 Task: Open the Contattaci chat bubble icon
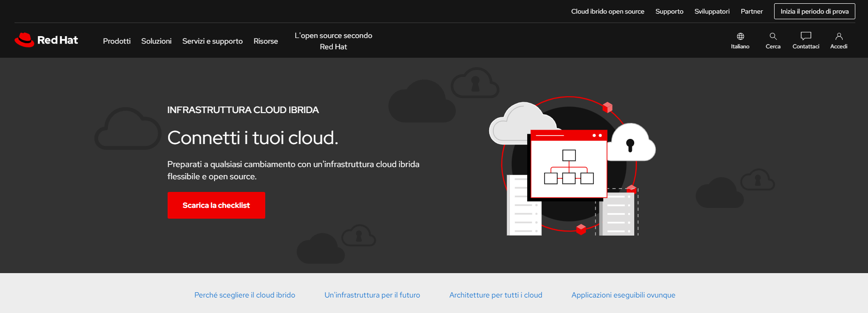click(x=806, y=36)
